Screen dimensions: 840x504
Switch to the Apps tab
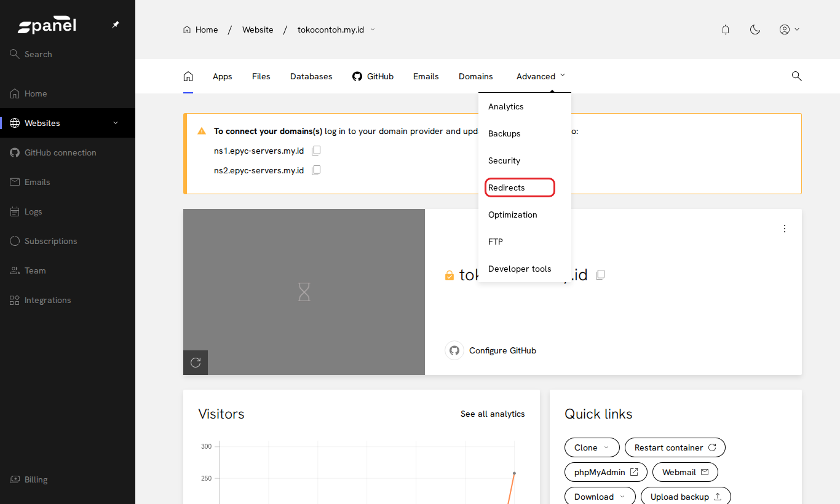point(223,76)
